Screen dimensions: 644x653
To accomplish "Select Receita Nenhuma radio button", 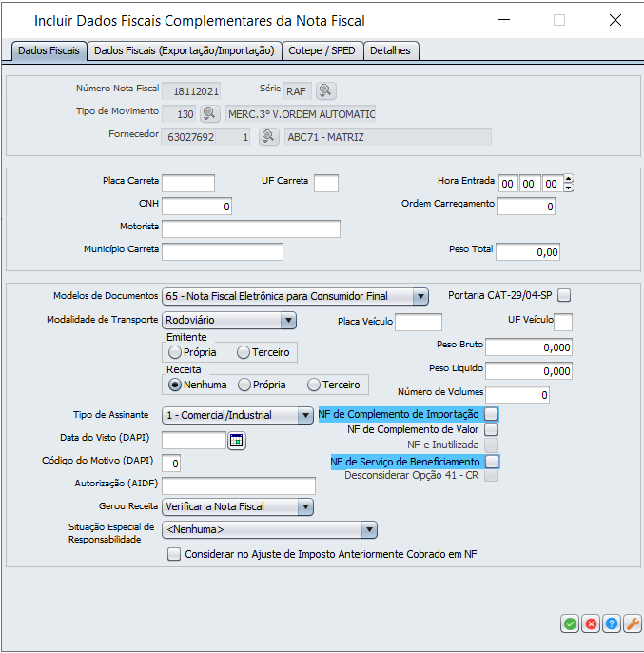I will [175, 385].
